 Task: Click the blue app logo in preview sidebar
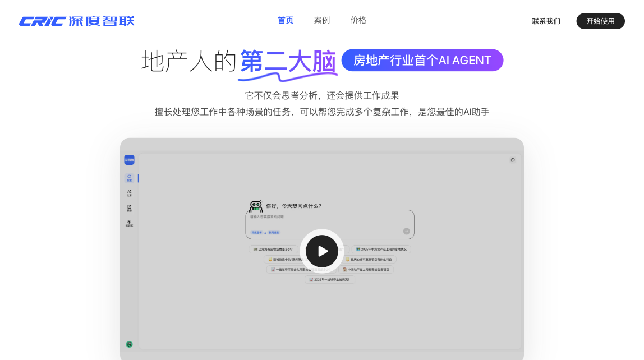tap(129, 160)
